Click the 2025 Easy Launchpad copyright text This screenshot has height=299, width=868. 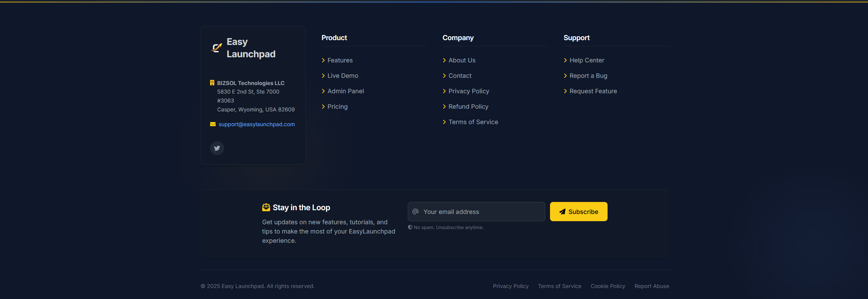[258, 286]
